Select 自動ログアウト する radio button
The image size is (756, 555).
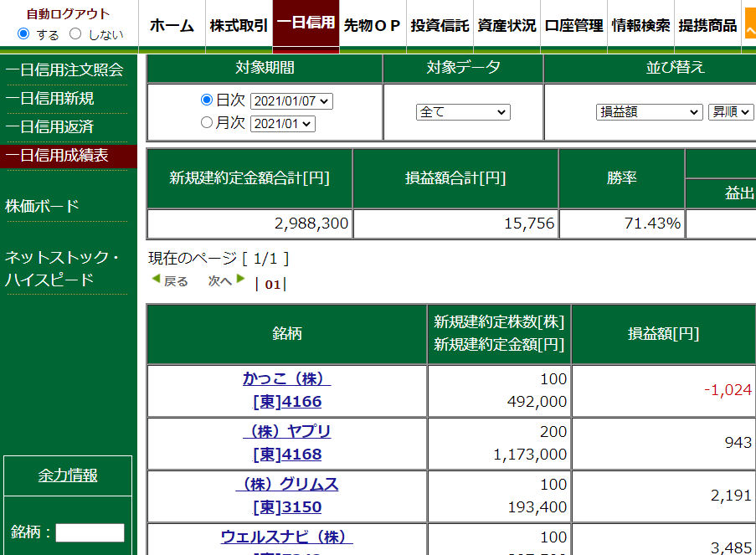[23, 33]
